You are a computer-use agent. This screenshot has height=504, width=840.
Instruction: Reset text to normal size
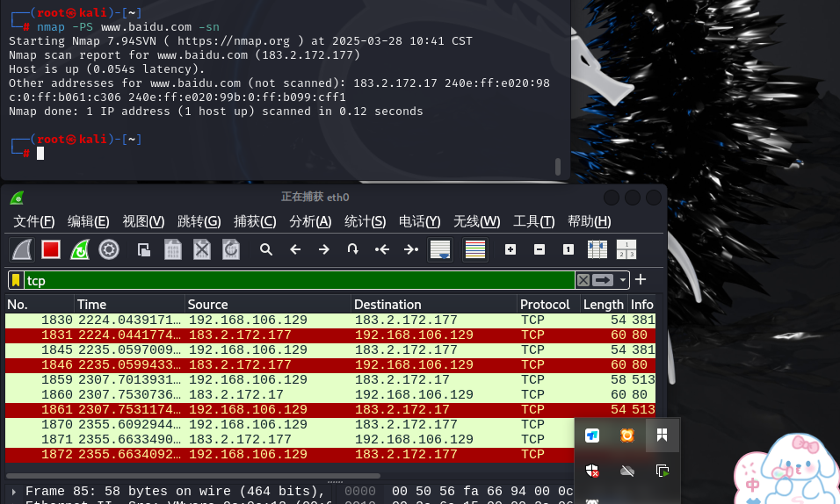point(568,249)
